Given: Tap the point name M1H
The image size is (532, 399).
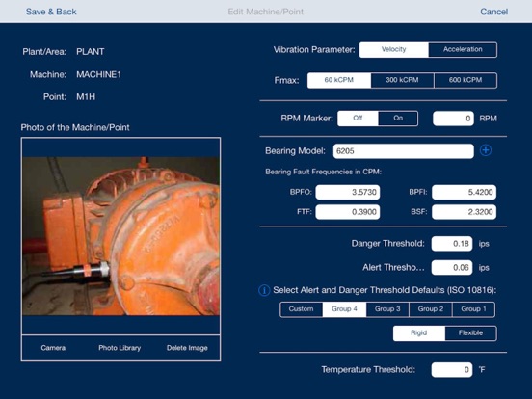Looking at the screenshot, I should click(86, 97).
